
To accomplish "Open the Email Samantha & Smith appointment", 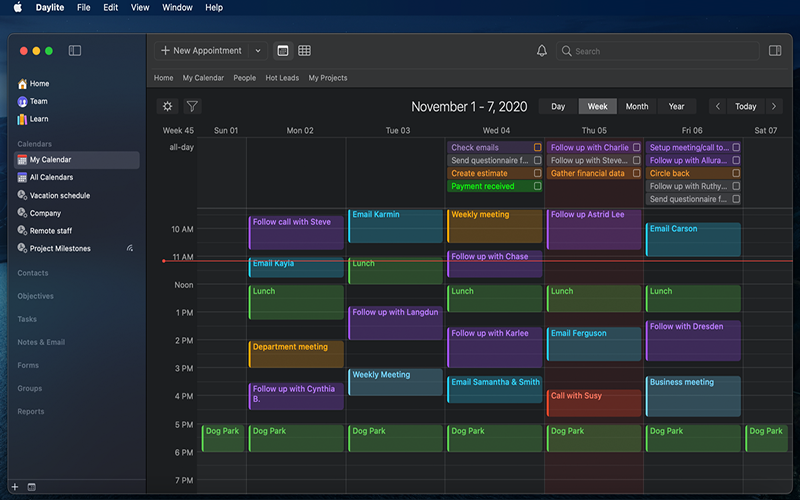I will [x=494, y=389].
